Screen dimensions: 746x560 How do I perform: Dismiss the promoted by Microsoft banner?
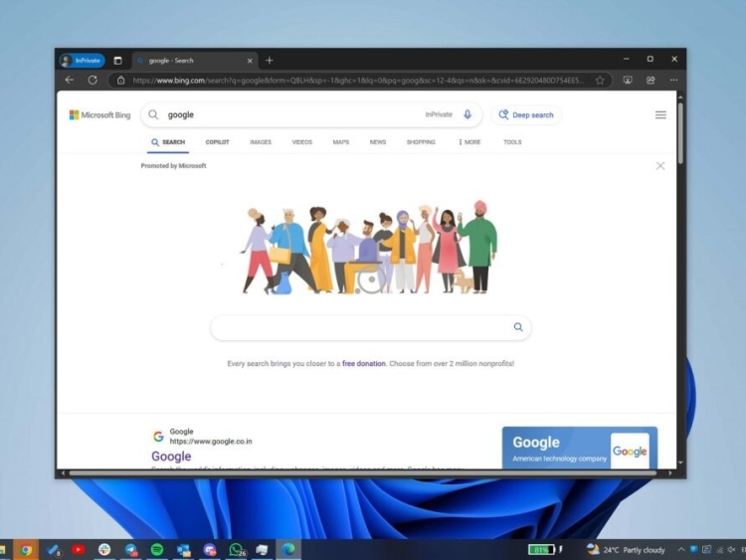coord(660,166)
